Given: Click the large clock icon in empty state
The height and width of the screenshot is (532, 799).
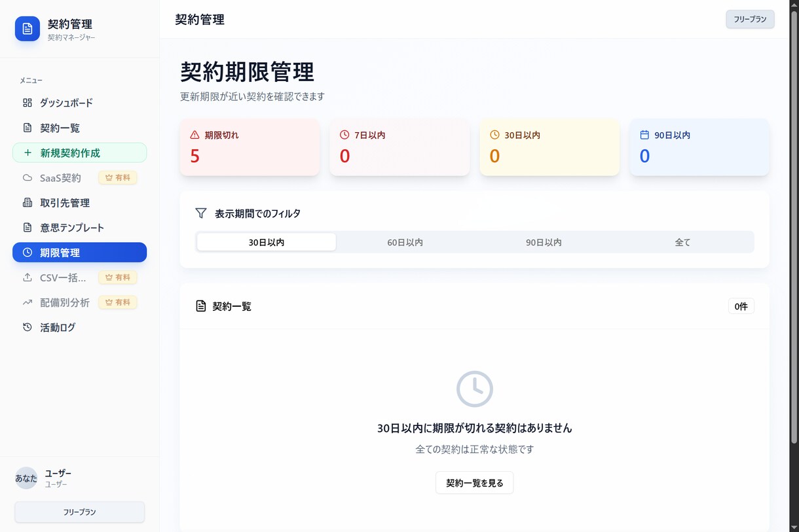Looking at the screenshot, I should pyautogui.click(x=475, y=389).
